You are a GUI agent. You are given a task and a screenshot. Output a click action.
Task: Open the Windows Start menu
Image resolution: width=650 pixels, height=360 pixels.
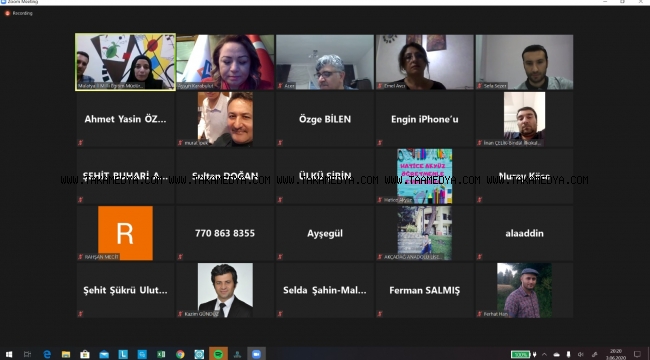[9, 354]
